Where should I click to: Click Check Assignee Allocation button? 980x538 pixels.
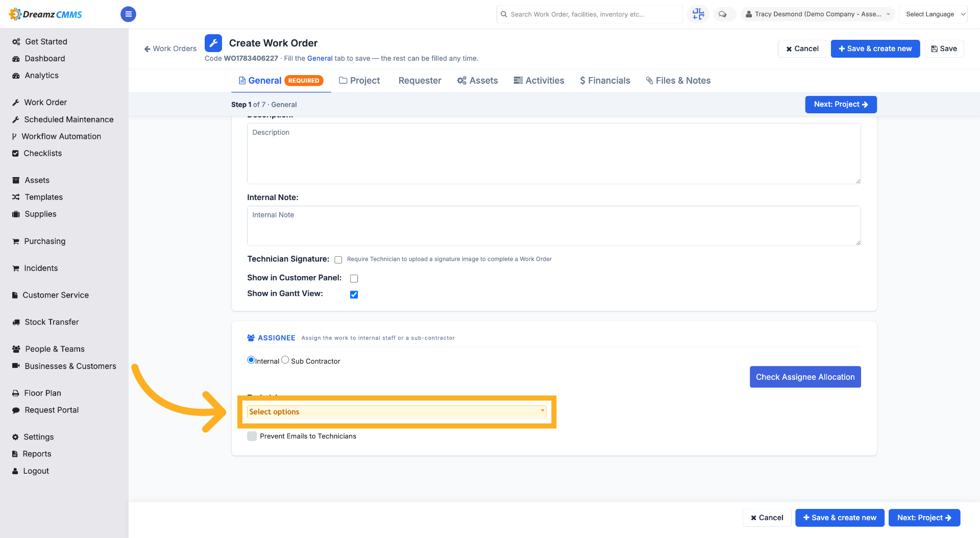pos(805,377)
